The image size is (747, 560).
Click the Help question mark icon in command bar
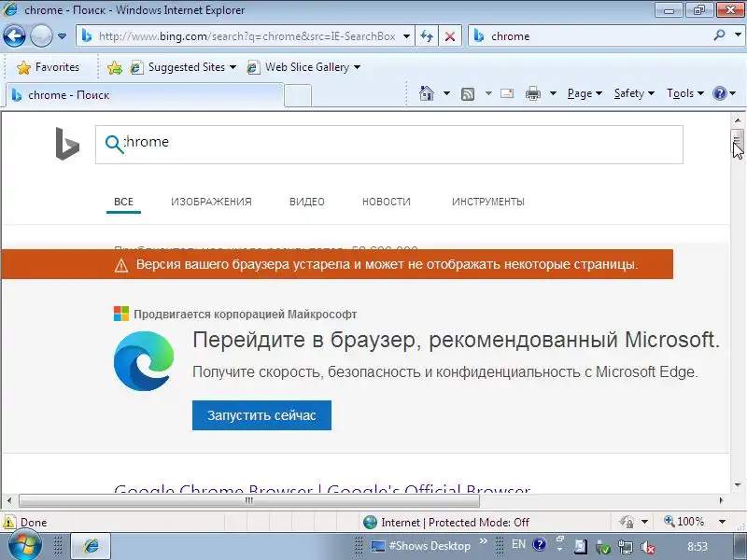719,93
